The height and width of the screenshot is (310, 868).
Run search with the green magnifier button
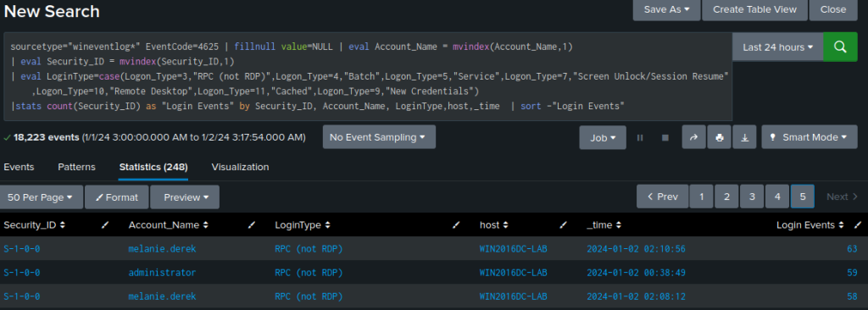click(840, 47)
